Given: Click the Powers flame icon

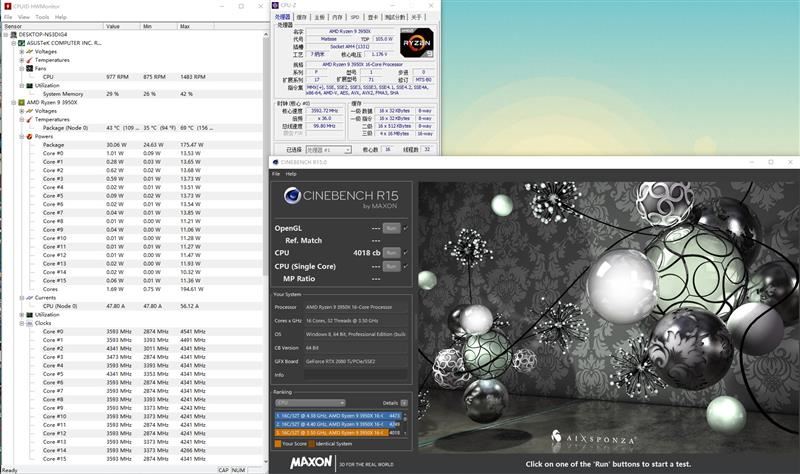Looking at the screenshot, I should [30, 136].
